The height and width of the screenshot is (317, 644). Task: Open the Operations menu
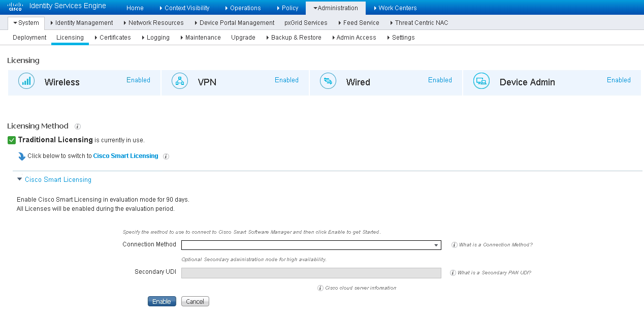tap(245, 8)
